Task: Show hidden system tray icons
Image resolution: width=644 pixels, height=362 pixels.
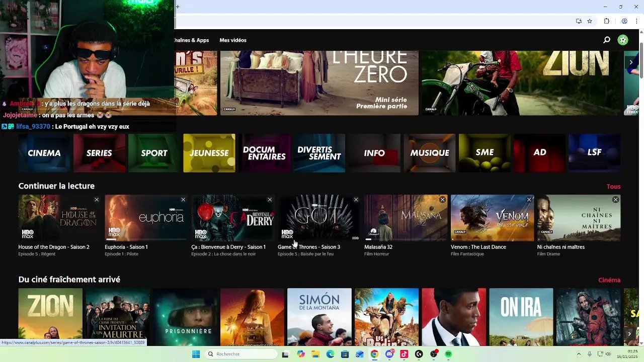Action: (x=579, y=354)
